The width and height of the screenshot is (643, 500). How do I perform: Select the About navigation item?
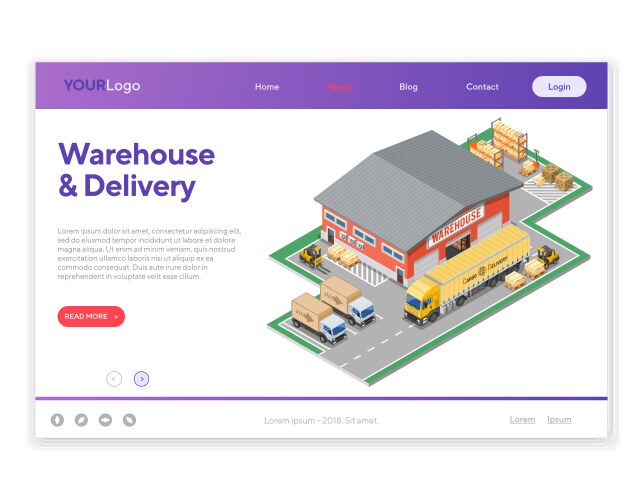click(x=339, y=87)
